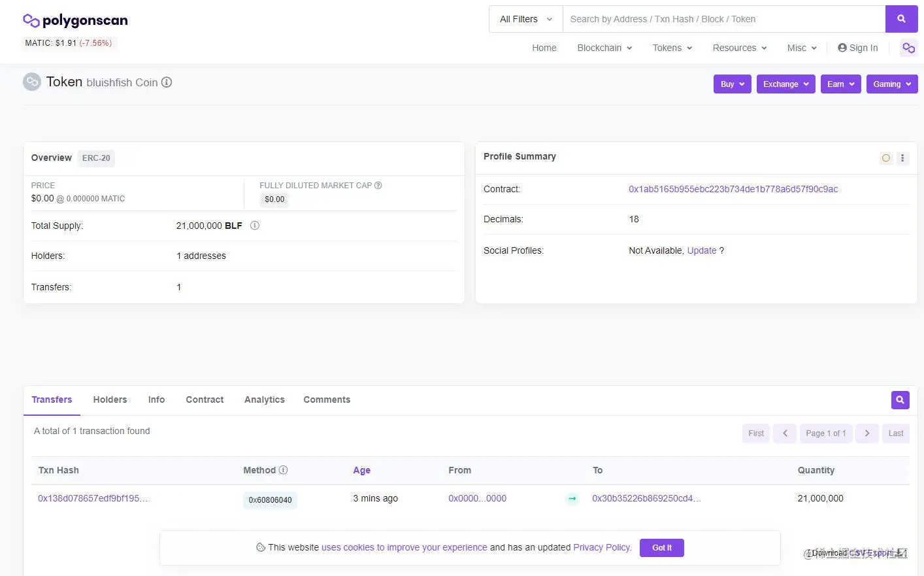Image resolution: width=924 pixels, height=576 pixels.
Task: Open the To address 0x30b35226b869250cd4...
Action: 646,498
